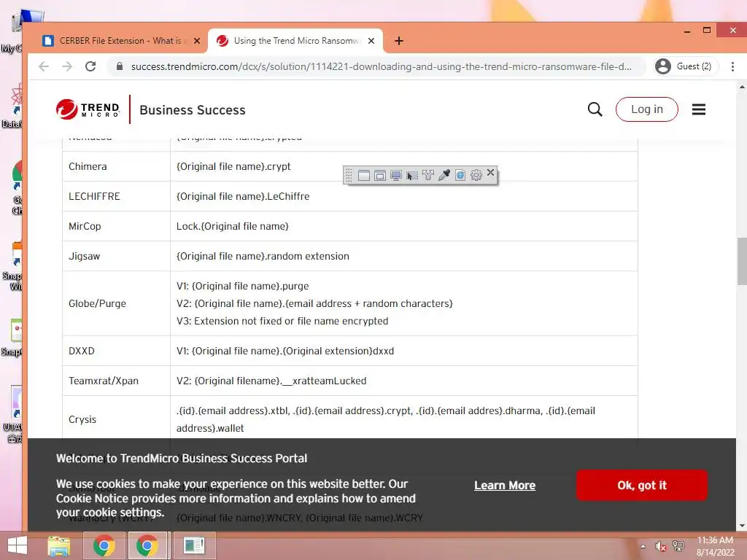
Task: Switch to first Chrome taskbar window
Action: pos(104,545)
